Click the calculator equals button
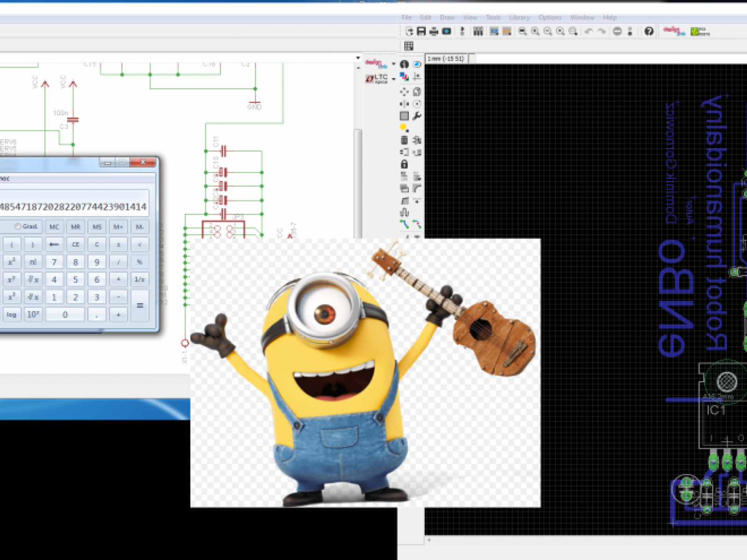The image size is (747, 560). [x=140, y=306]
